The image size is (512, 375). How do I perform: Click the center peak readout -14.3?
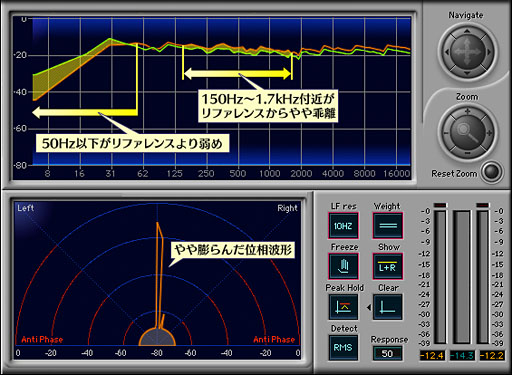[x=462, y=355]
